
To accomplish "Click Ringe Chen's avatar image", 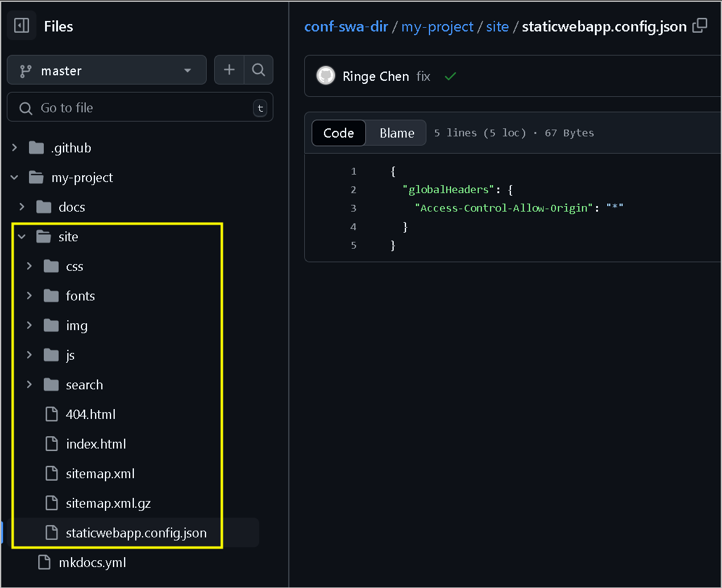I will pyautogui.click(x=326, y=77).
